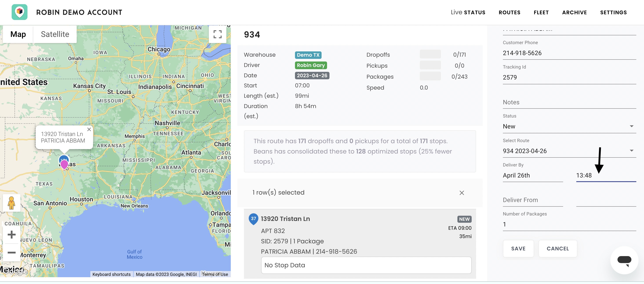Toggle fullscreen map view
The height and width of the screenshot is (284, 644).
point(218,34)
